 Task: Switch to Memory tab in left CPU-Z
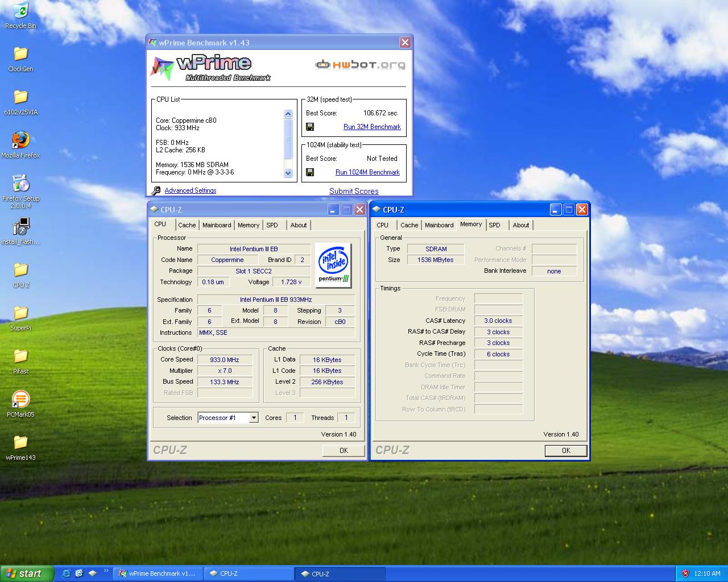pyautogui.click(x=249, y=225)
